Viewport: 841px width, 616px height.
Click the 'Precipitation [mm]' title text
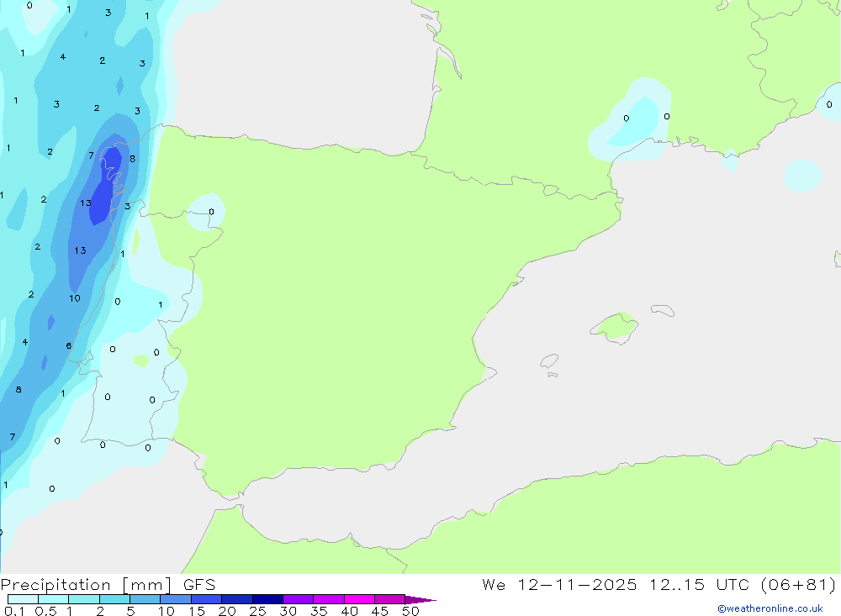(86, 585)
